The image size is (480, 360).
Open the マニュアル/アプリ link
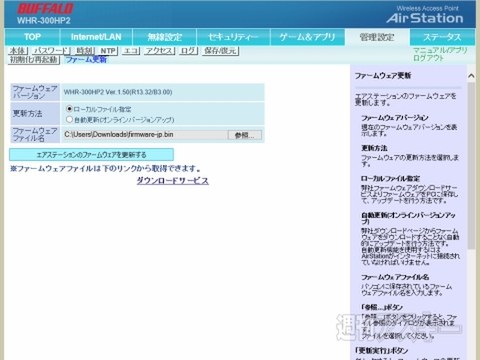tap(440, 50)
